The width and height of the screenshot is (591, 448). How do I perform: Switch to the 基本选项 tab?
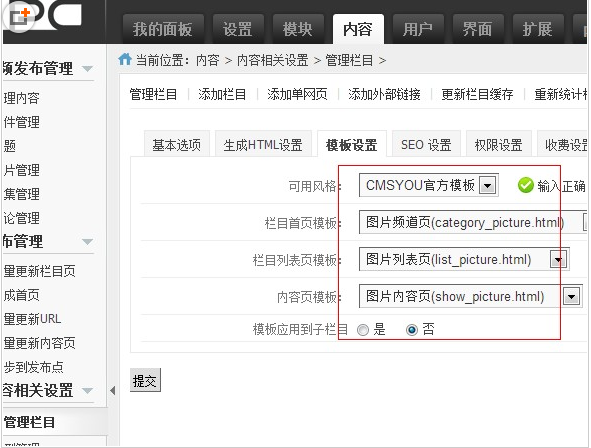pyautogui.click(x=177, y=144)
